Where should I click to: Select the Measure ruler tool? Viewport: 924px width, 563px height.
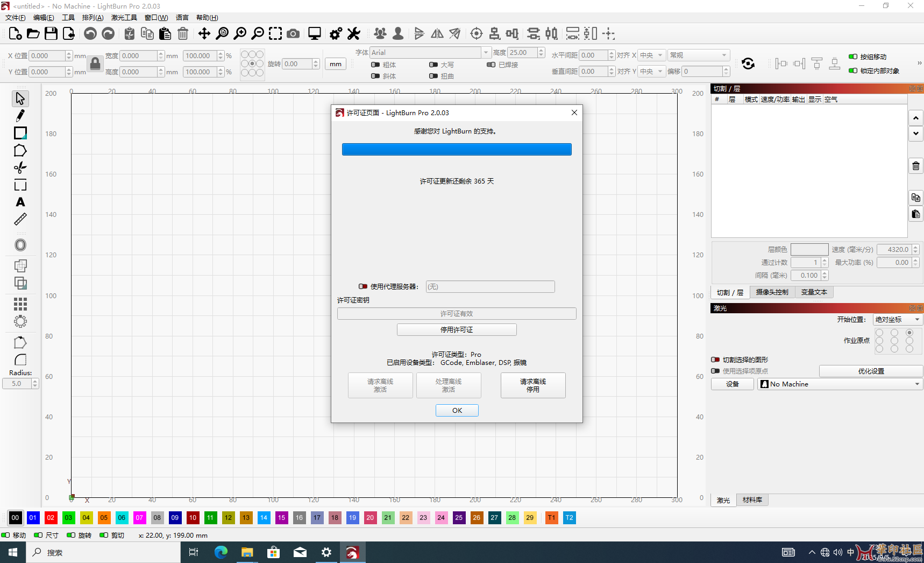(x=20, y=220)
